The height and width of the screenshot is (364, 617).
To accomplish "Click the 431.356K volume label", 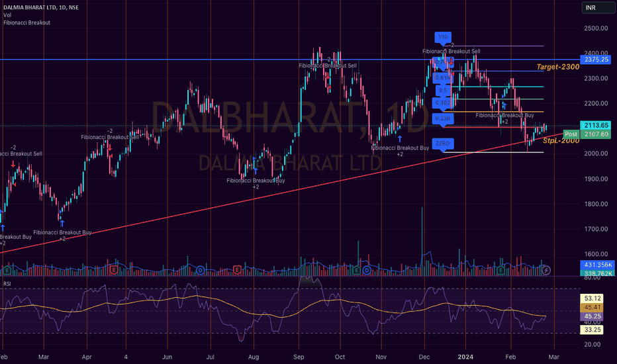I will (x=597, y=265).
